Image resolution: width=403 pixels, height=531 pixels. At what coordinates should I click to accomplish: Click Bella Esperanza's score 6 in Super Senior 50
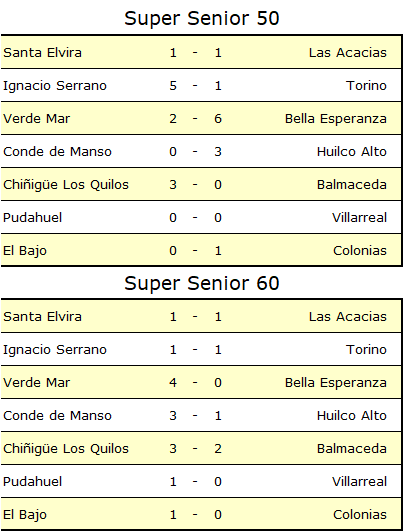tap(218, 119)
